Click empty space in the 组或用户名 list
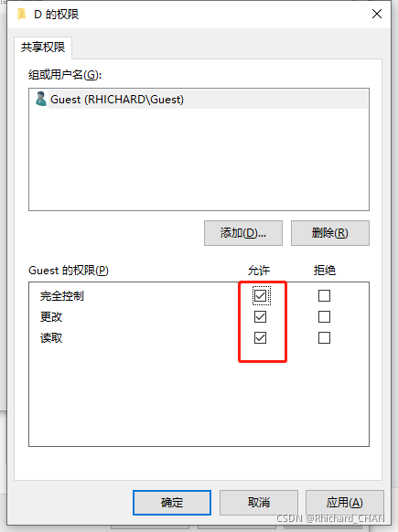This screenshot has height=532, width=398. [199, 159]
